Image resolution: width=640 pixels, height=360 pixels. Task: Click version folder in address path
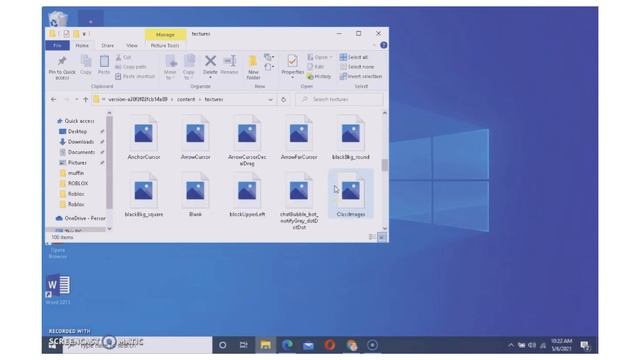[138, 100]
